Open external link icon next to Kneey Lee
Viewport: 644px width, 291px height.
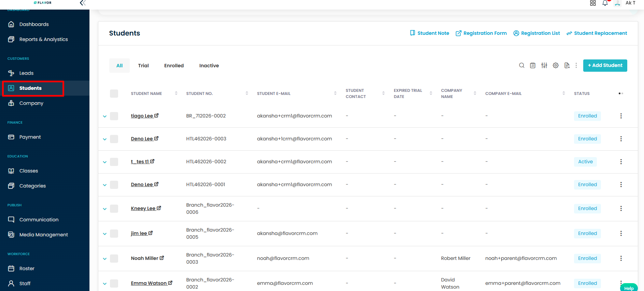[159, 208]
